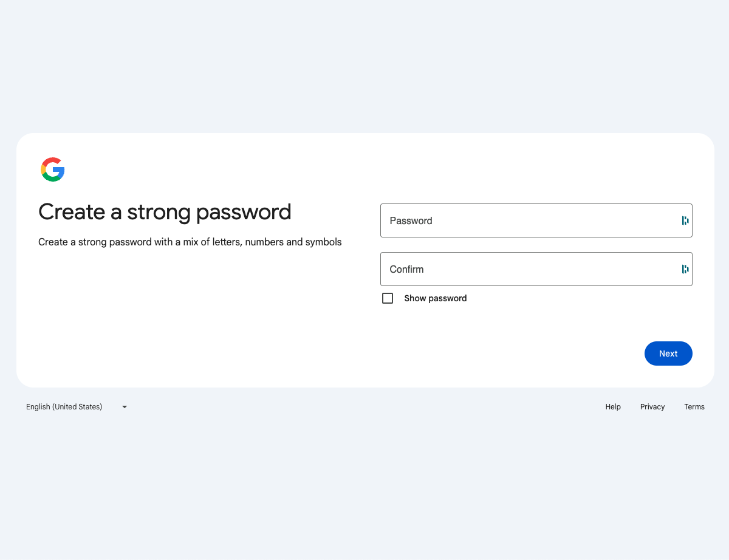Click the Google logo
Image resolution: width=729 pixels, height=560 pixels.
pyautogui.click(x=53, y=169)
